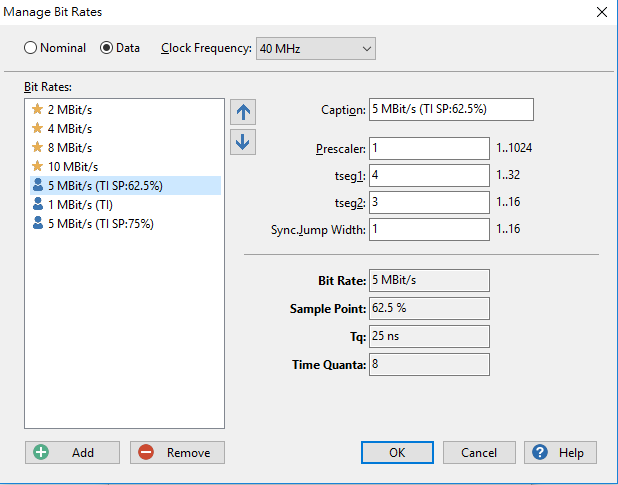Open Help for bit rates
The height and width of the screenshot is (485, 618).
[x=560, y=452]
